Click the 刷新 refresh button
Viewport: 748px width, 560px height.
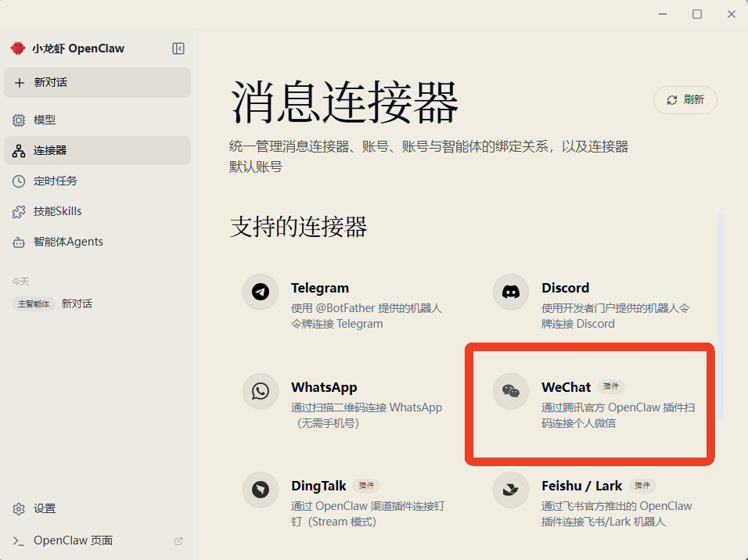tap(685, 100)
